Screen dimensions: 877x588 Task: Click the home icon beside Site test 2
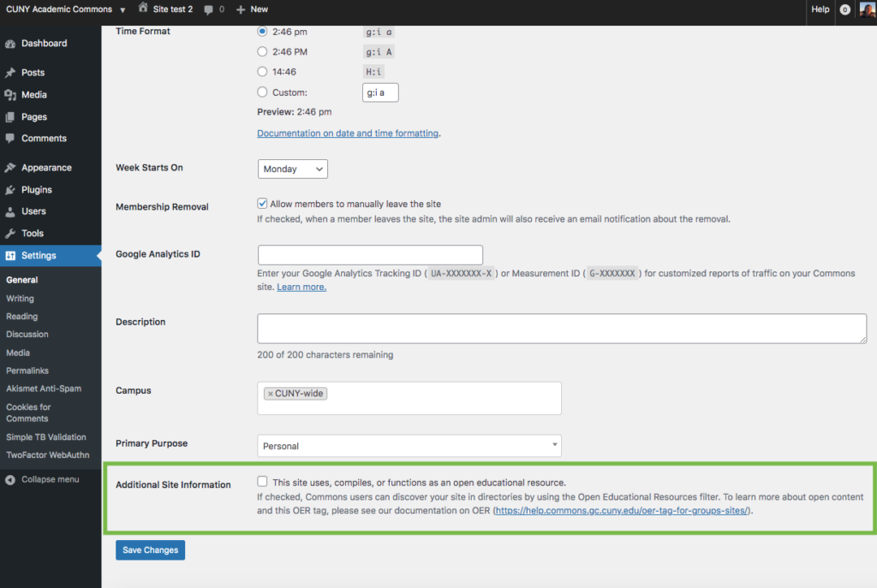click(x=143, y=8)
